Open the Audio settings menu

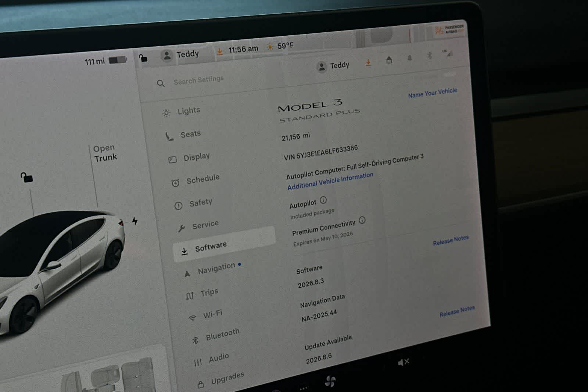click(212, 359)
